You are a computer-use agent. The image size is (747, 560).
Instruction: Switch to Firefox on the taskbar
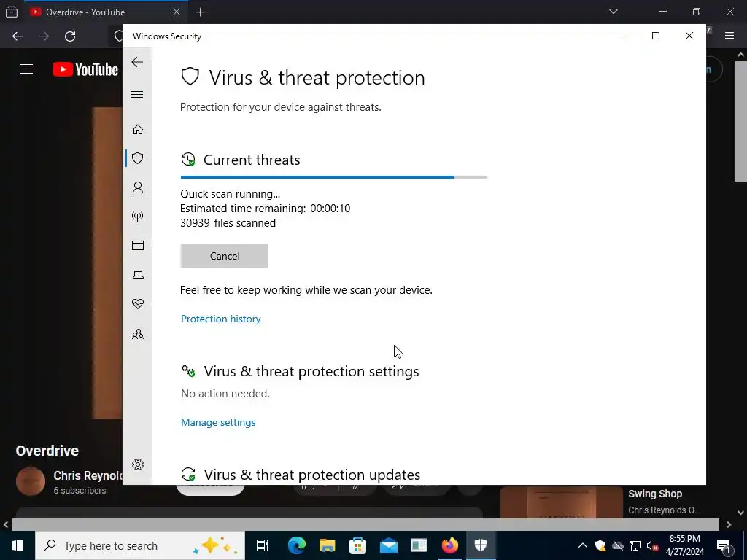449,545
